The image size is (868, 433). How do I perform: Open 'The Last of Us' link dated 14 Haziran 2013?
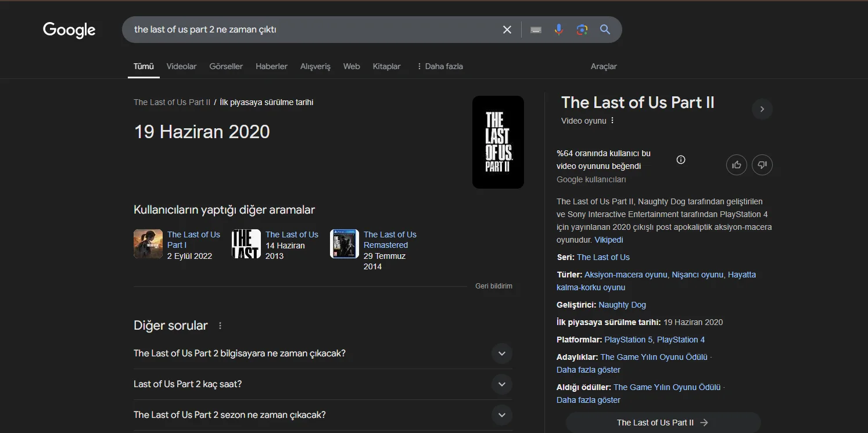292,234
